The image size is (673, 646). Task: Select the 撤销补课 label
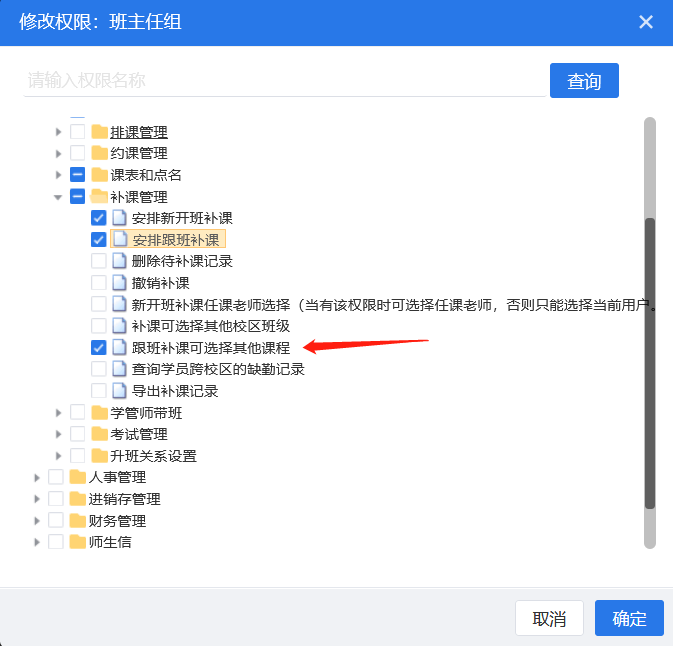161,283
